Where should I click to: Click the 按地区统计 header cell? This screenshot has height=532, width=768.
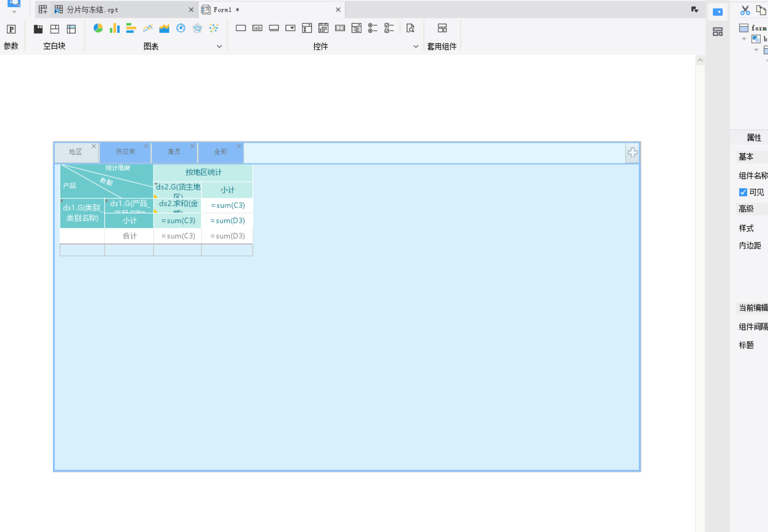pyautogui.click(x=203, y=173)
